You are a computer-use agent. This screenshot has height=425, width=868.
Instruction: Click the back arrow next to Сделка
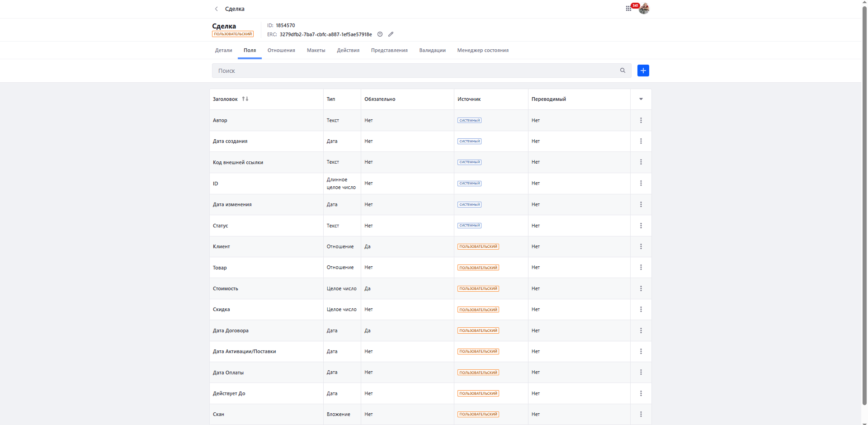(x=217, y=9)
